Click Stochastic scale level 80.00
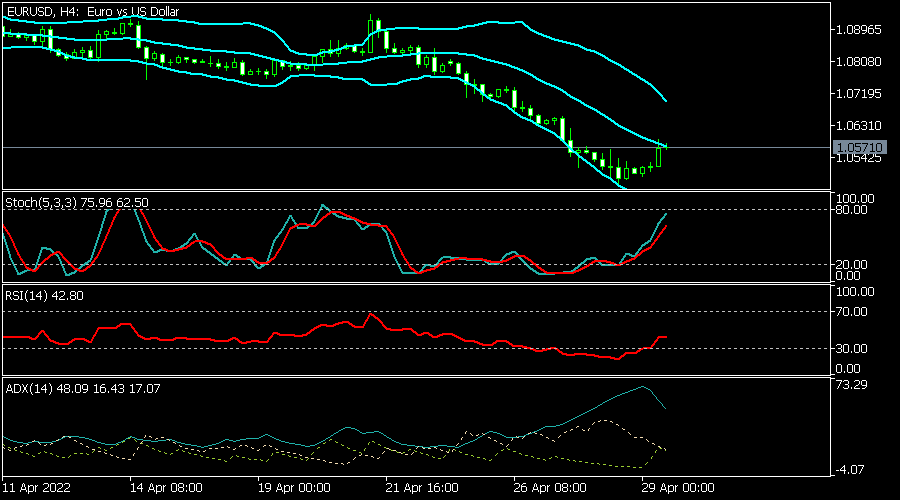Screen dimensions: 900x500 [x=851, y=210]
